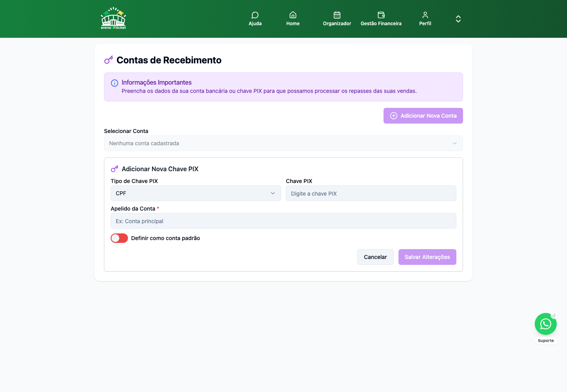Click the Adicionar Nova Conta button
The image size is (567, 392).
[x=423, y=116]
